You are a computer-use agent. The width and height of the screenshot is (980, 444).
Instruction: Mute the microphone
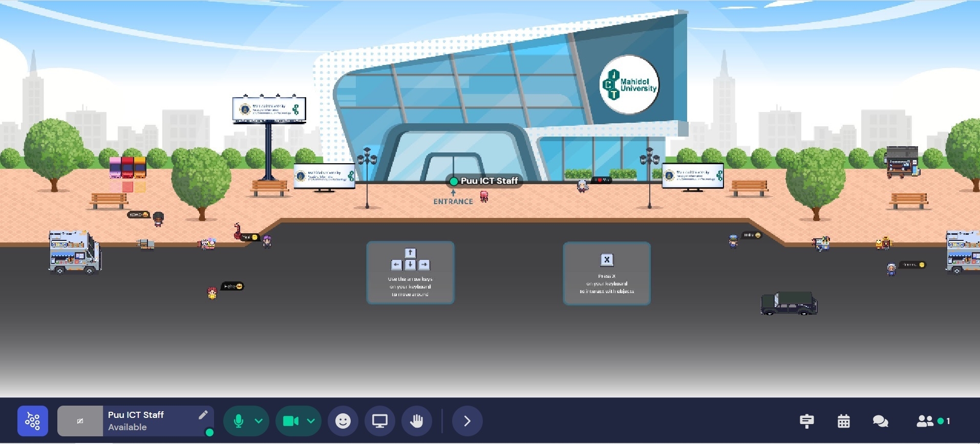click(x=238, y=421)
